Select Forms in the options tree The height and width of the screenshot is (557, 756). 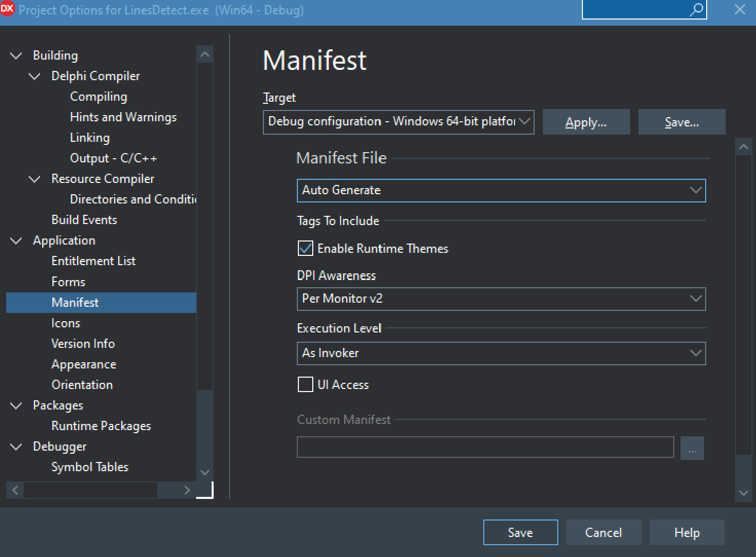click(x=68, y=282)
